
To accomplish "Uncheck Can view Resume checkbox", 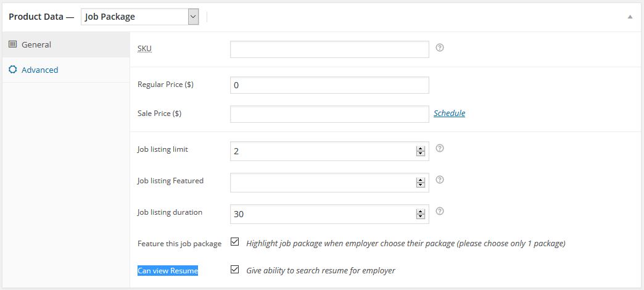I will coord(234,270).
